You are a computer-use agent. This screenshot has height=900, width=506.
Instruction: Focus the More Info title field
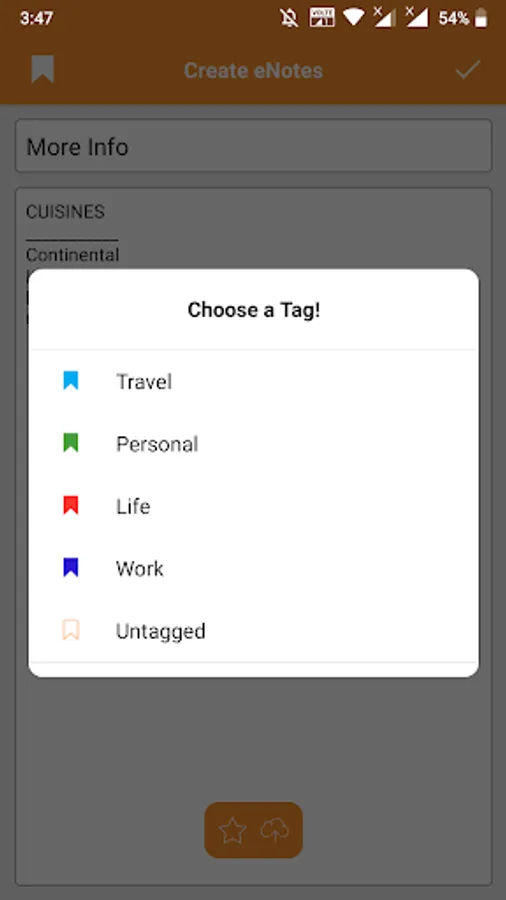253,146
